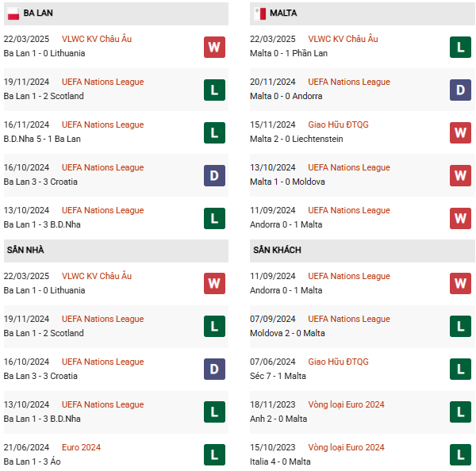Image resolution: width=476 pixels, height=471 pixels.
Task: Select the Sân Nhà section header
Action: click(x=116, y=251)
